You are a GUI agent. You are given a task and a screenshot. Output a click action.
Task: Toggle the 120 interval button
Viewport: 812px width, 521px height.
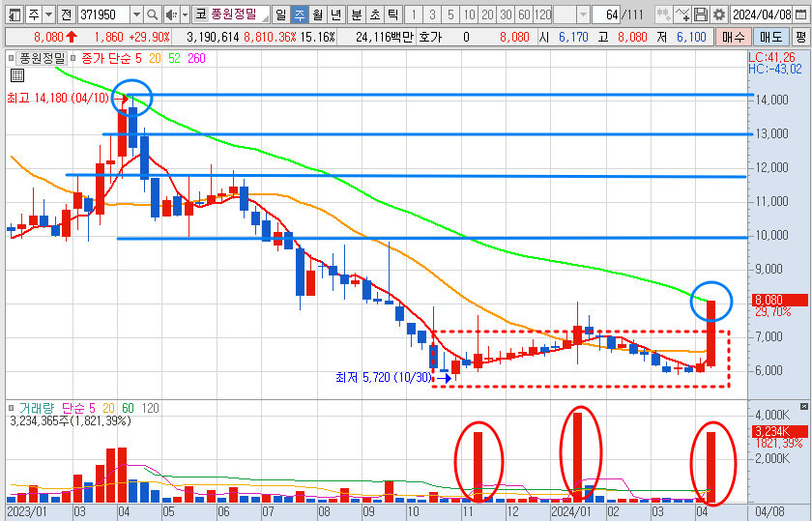[542, 14]
